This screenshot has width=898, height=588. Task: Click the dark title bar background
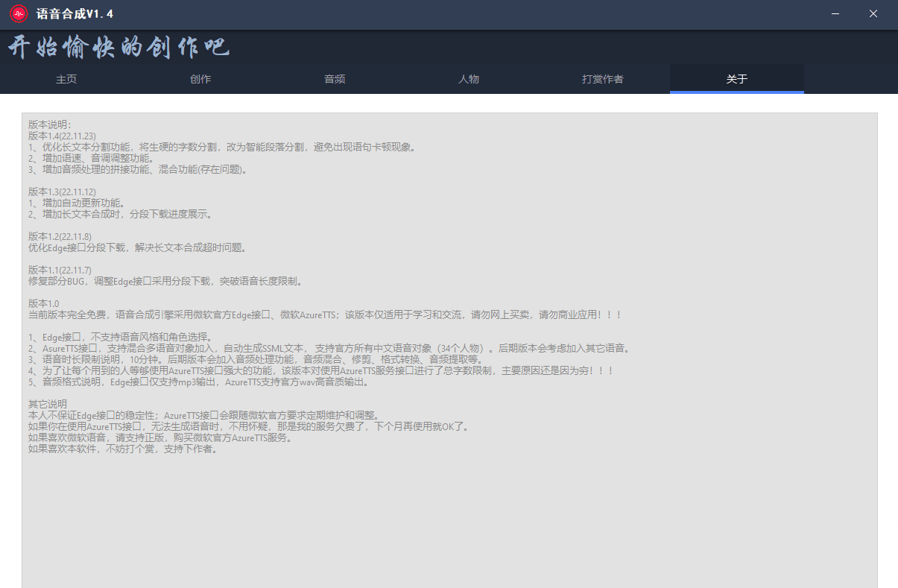pos(447,13)
